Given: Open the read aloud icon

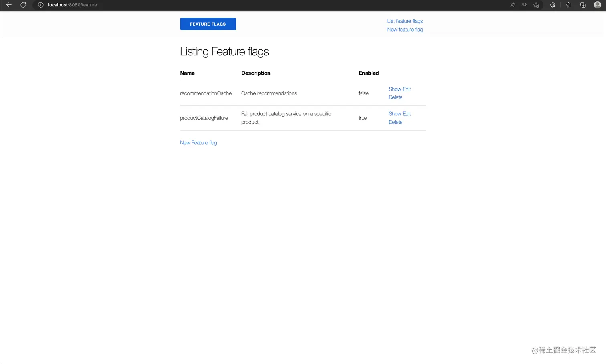Looking at the screenshot, I should pyautogui.click(x=513, y=5).
